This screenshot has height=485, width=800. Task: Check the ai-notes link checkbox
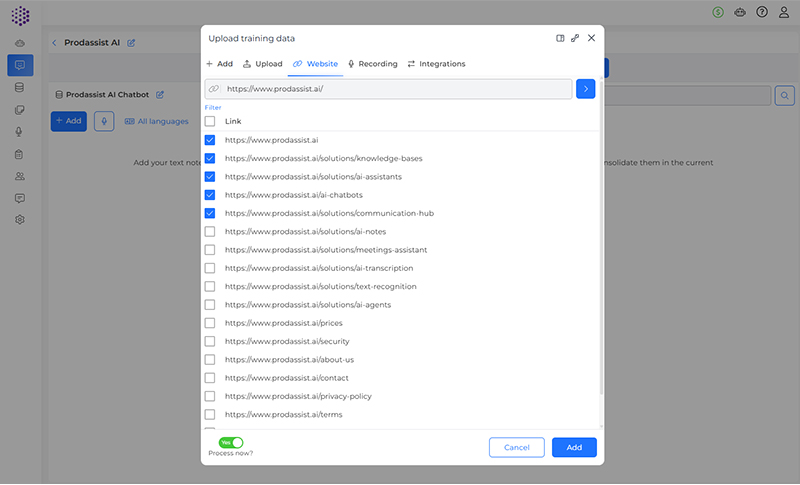click(210, 232)
